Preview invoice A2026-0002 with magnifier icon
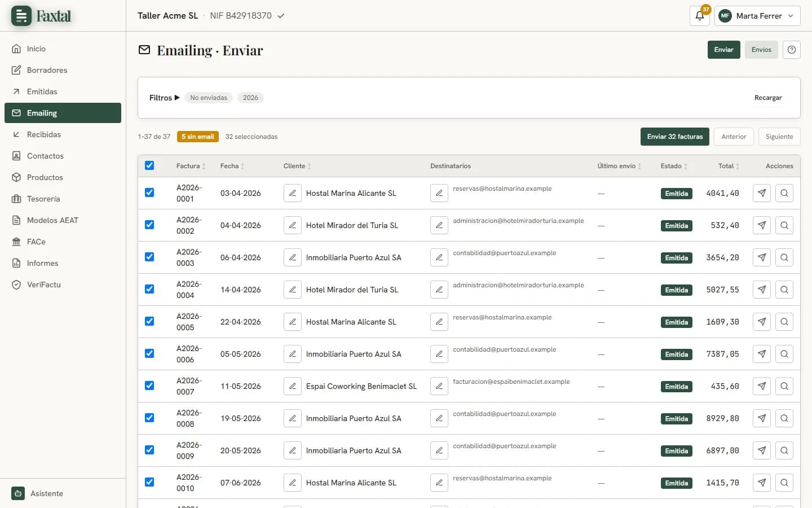Viewport: 812px width, 508px height. (784, 225)
